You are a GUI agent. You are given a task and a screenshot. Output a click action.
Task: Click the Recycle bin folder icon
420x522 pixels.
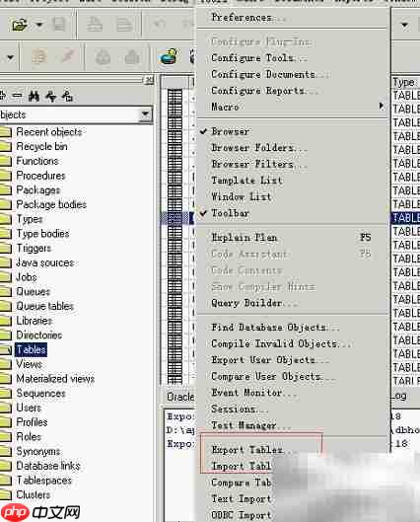click(5, 146)
